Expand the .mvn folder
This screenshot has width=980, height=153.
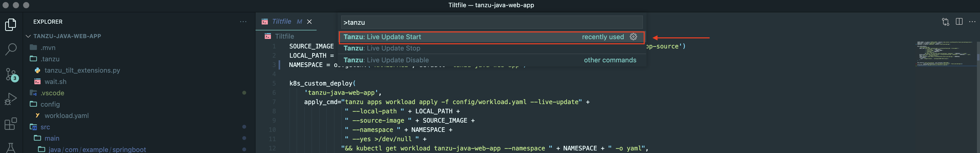click(48, 48)
